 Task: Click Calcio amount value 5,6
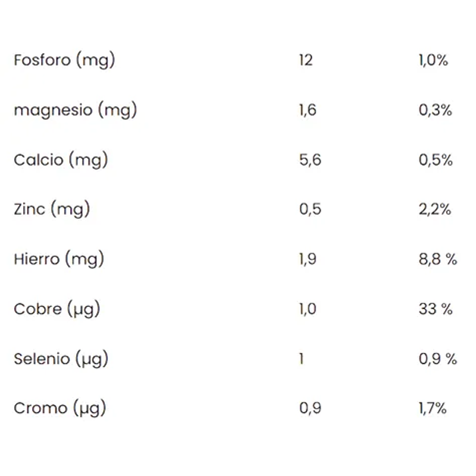pos(309,160)
